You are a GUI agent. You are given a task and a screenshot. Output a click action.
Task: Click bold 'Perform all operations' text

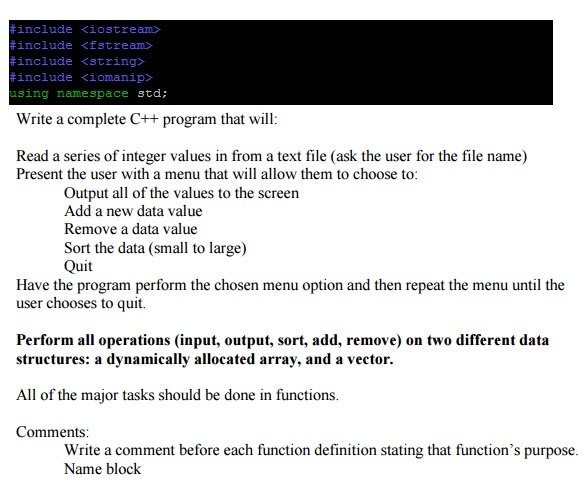tap(282, 340)
